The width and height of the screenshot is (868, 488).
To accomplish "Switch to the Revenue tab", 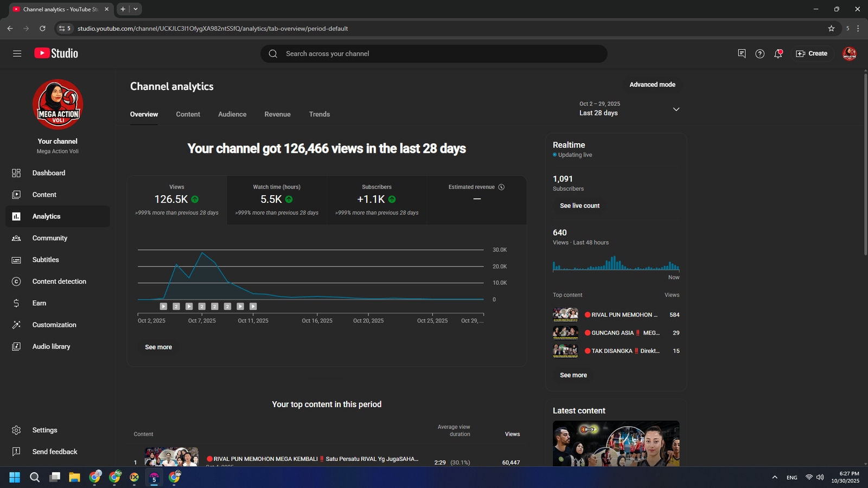I will tap(277, 114).
